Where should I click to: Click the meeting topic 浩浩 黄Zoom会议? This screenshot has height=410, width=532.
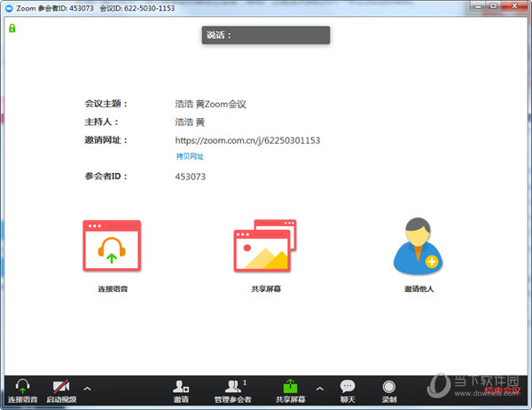point(210,104)
